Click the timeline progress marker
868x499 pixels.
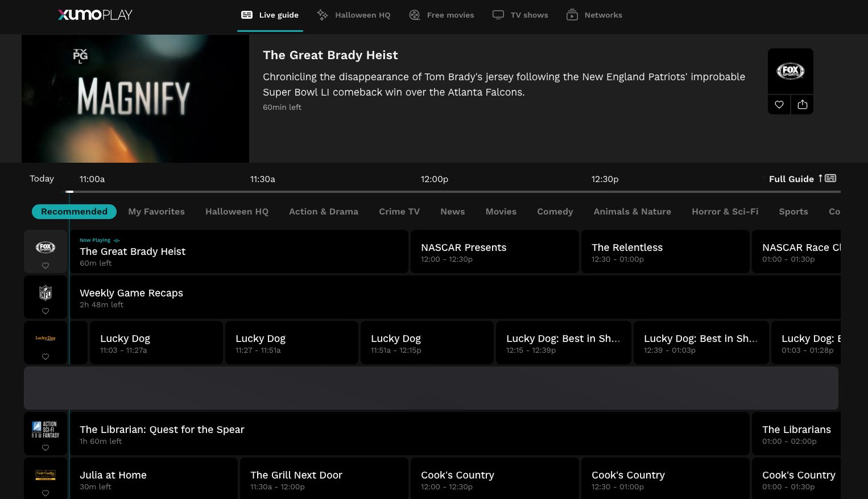tap(69, 192)
